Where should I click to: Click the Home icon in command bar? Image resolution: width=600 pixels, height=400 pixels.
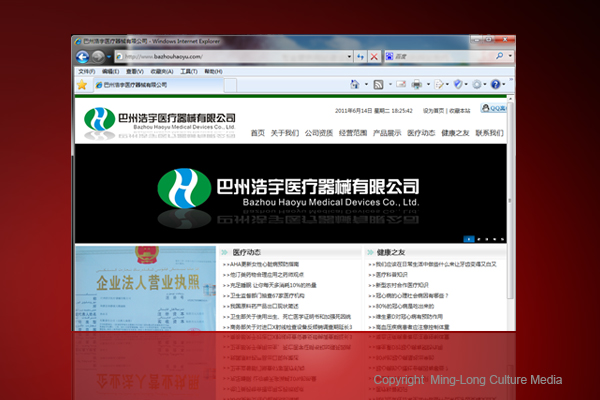point(355,84)
